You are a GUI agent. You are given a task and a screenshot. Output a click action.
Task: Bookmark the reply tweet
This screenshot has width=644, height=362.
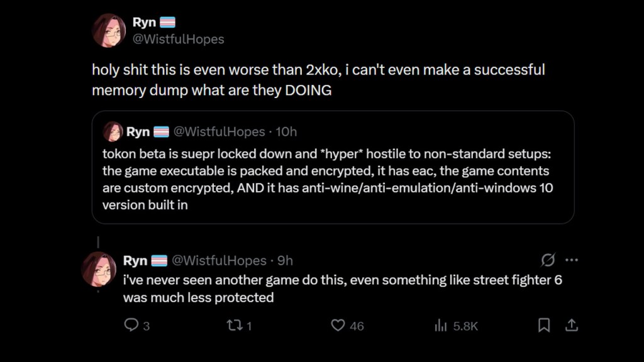point(544,325)
